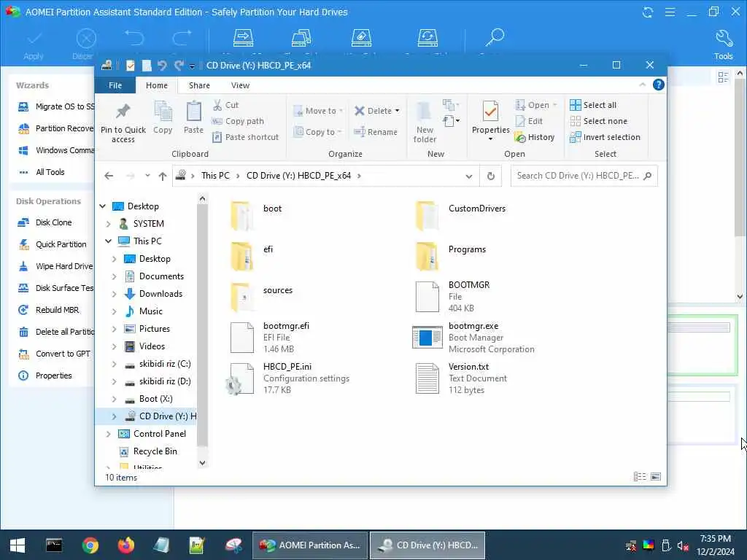
Task: Collapse the This PC tree node
Action: [108, 241]
